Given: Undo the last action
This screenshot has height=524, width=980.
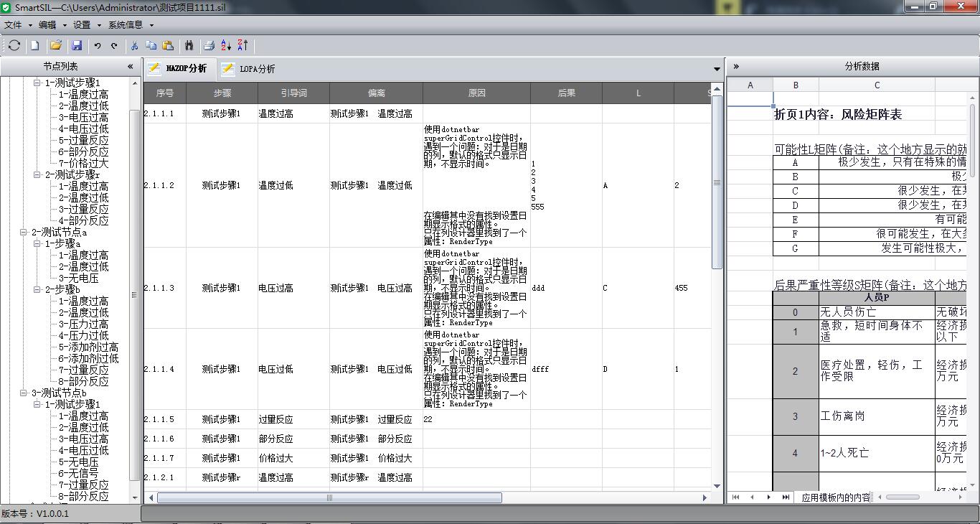Looking at the screenshot, I should coord(98,45).
